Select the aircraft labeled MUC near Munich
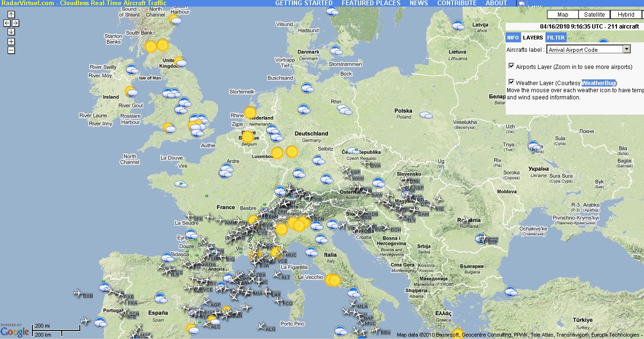This screenshot has width=644, height=339. (280, 251)
